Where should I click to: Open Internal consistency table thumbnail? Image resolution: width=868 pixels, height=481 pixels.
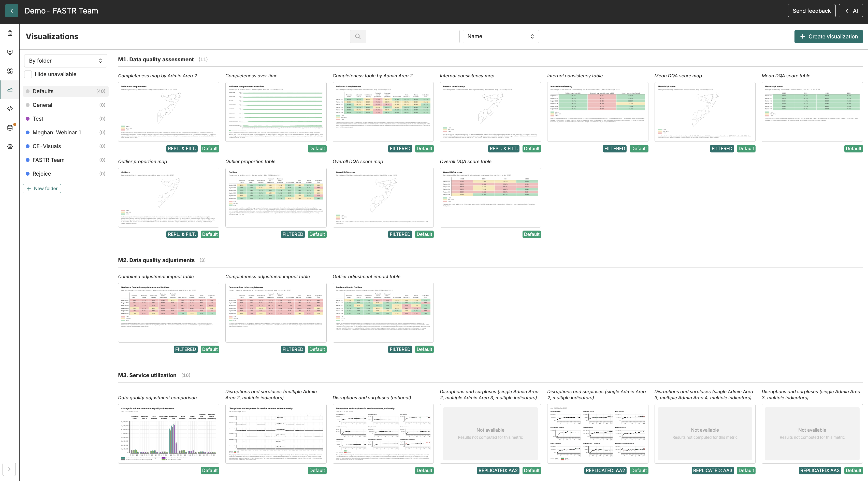click(x=598, y=112)
